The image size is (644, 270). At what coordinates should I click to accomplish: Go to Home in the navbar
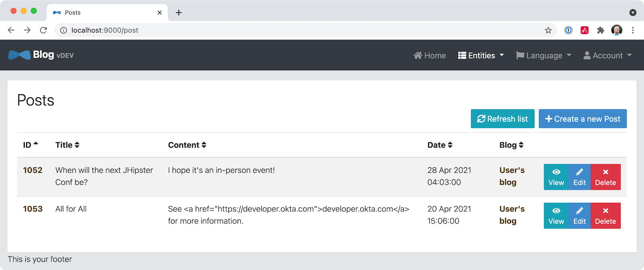(429, 55)
